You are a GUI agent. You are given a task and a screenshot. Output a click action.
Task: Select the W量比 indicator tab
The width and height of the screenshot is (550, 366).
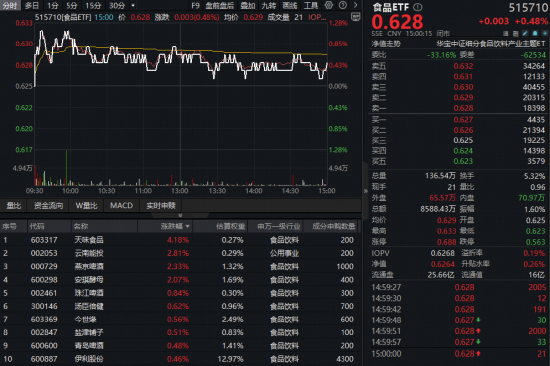click(86, 205)
